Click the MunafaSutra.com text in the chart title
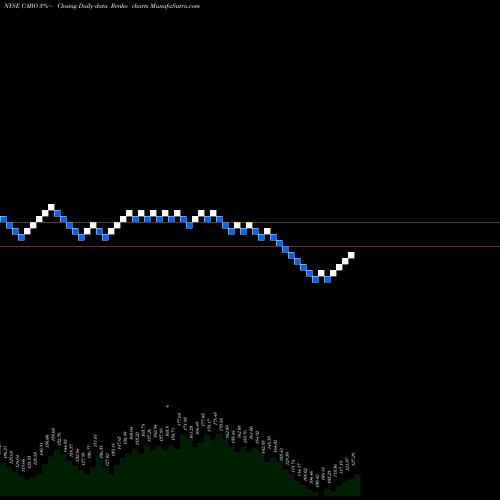 [x=175, y=6]
